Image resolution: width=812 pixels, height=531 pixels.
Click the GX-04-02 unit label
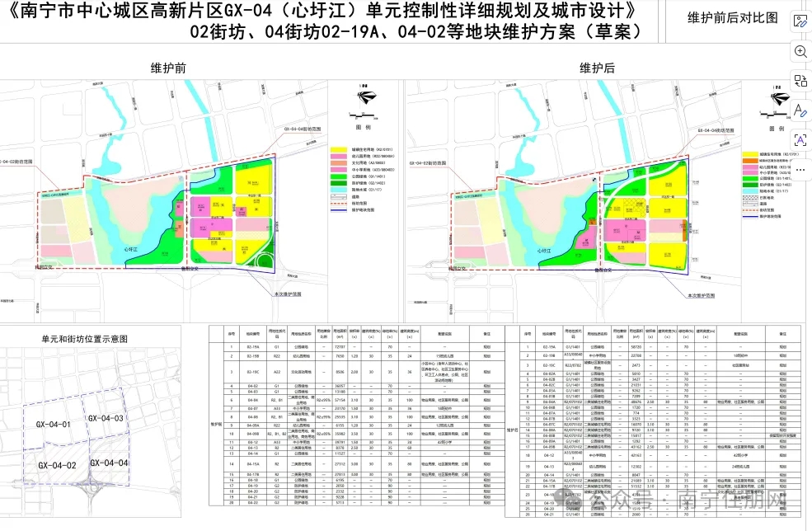(x=56, y=463)
